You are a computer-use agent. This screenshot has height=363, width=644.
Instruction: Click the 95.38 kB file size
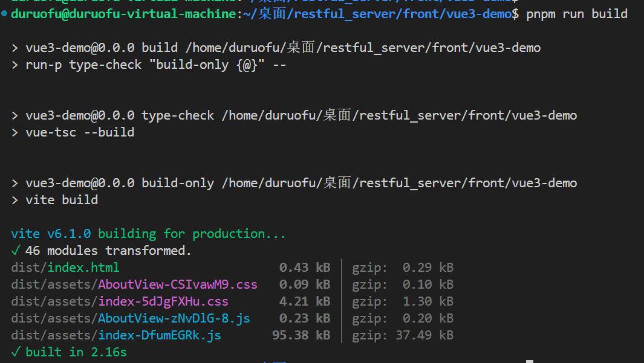click(301, 335)
